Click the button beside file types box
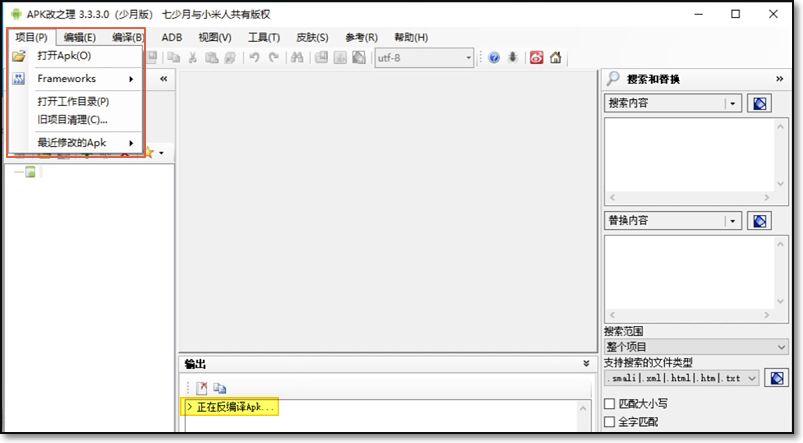 777,378
